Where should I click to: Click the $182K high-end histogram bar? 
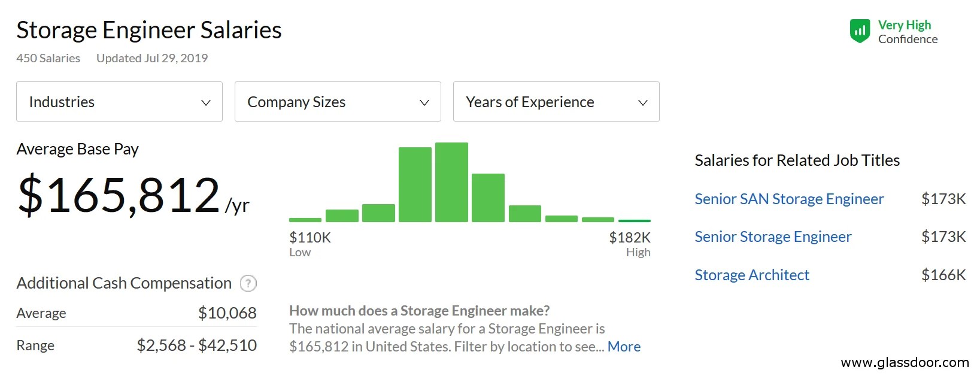633,221
